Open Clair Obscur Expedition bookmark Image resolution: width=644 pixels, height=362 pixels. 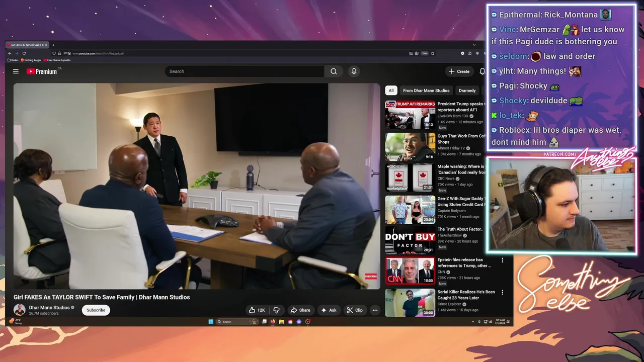(x=57, y=60)
